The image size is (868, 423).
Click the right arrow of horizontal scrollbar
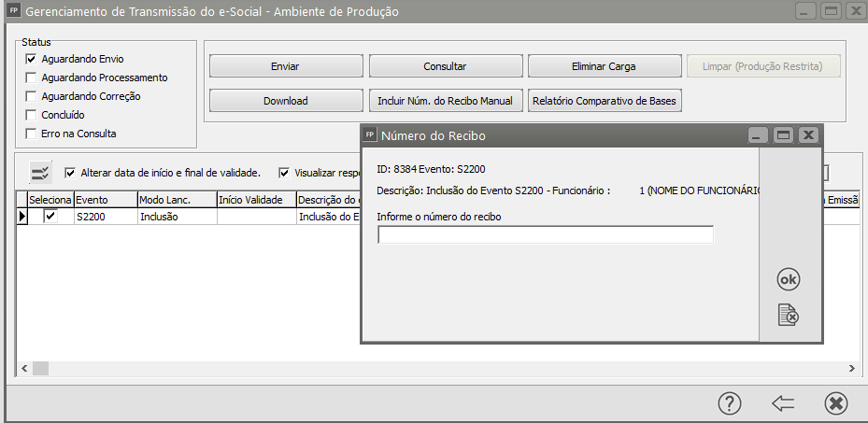tap(852, 368)
